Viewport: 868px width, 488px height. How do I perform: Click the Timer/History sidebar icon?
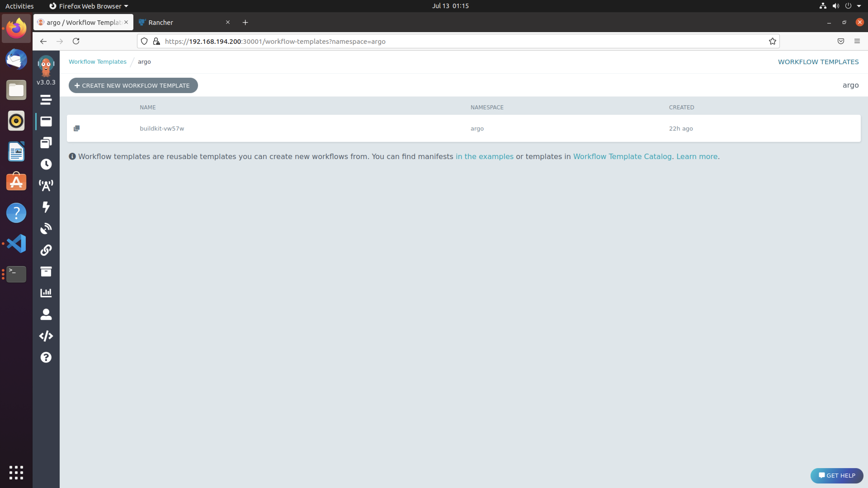(46, 164)
